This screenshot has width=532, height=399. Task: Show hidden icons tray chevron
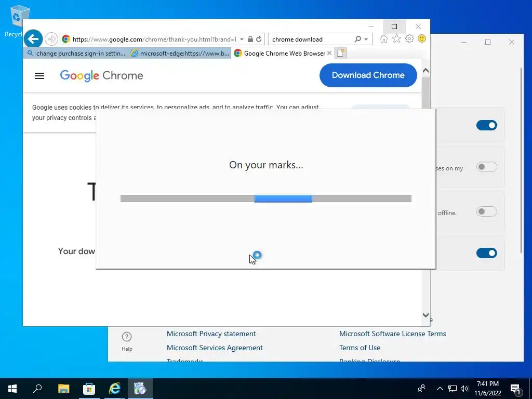pyautogui.click(x=440, y=389)
